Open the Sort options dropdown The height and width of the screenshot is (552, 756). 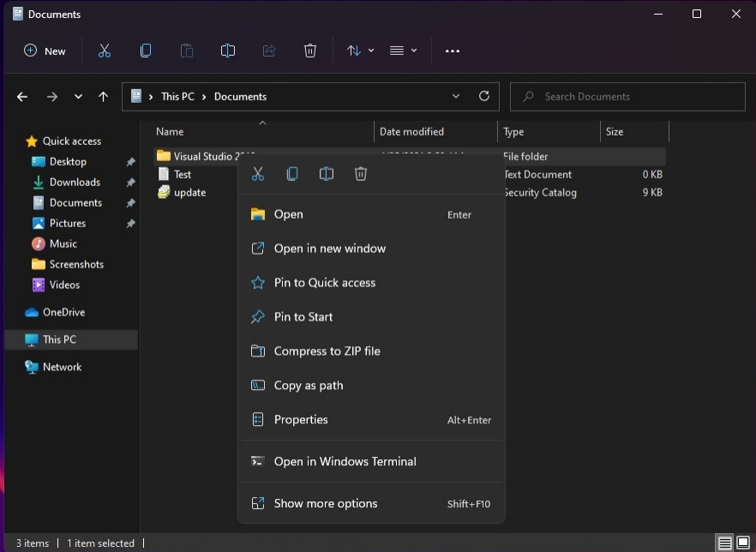(x=360, y=51)
